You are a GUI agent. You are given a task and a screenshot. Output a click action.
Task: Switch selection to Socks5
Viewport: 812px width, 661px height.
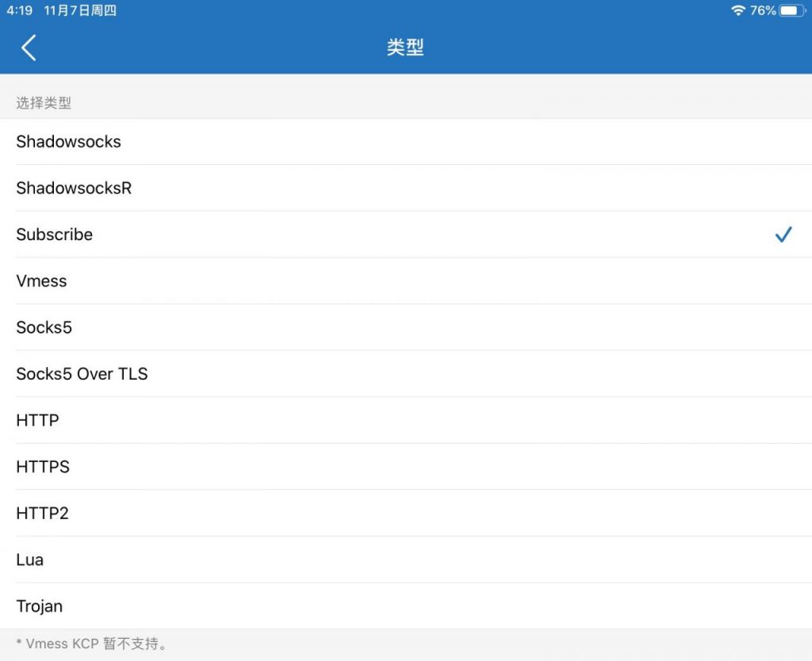(44, 327)
